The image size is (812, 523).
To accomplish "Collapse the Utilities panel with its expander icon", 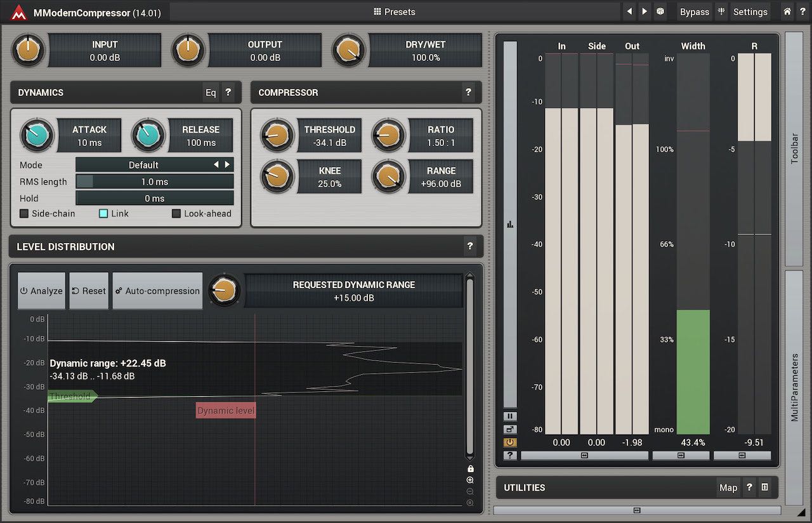I will [x=764, y=487].
